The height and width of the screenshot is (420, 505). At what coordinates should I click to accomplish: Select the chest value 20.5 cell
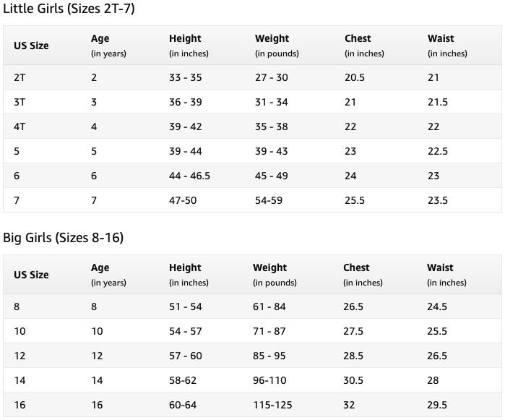(x=355, y=77)
